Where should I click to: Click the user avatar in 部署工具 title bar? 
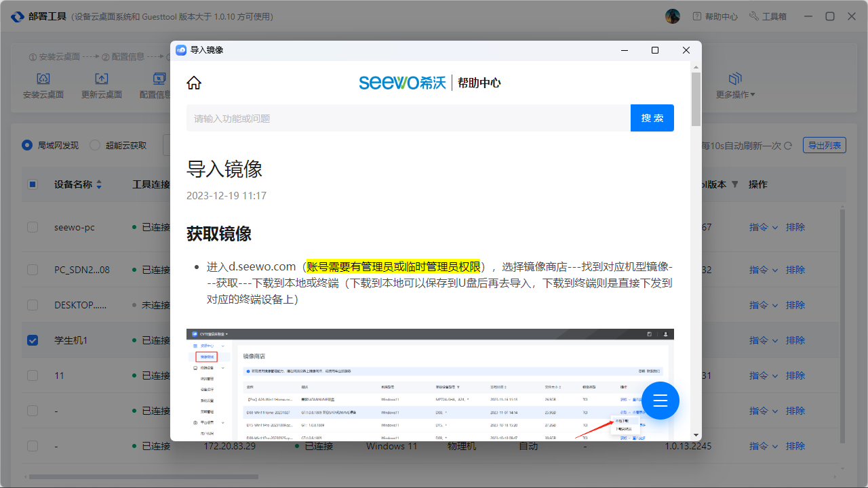click(x=673, y=16)
